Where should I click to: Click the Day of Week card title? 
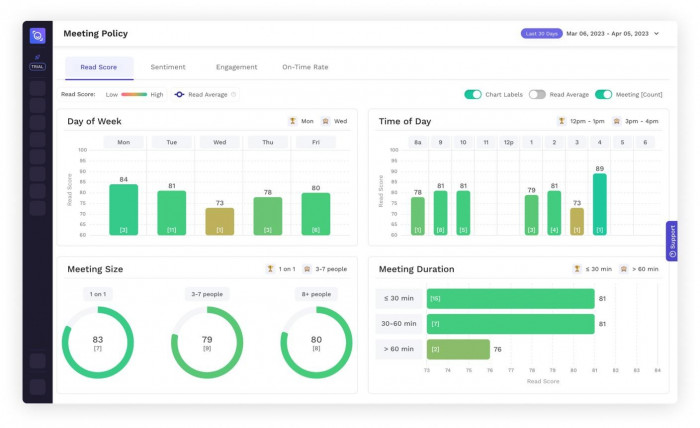(x=94, y=121)
